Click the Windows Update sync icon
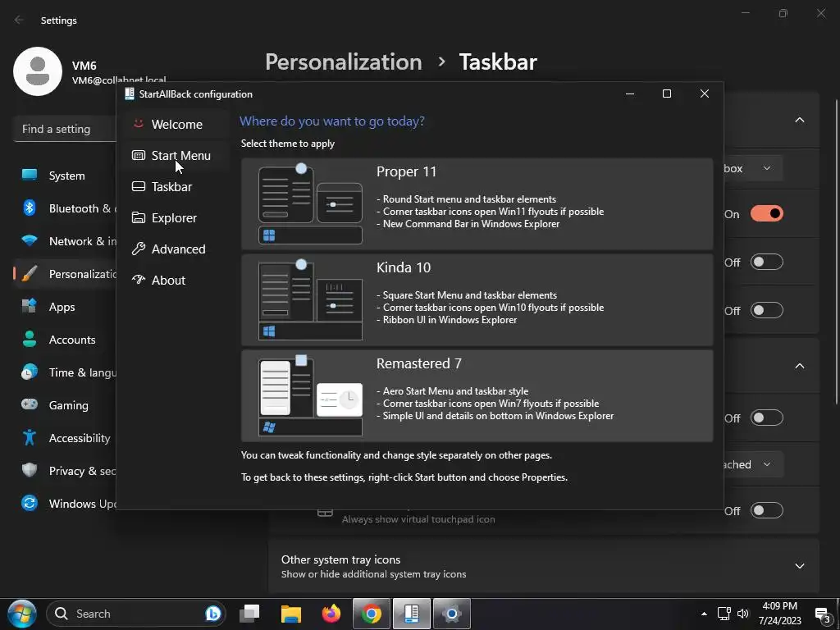Image resolution: width=840 pixels, height=630 pixels. coord(30,503)
